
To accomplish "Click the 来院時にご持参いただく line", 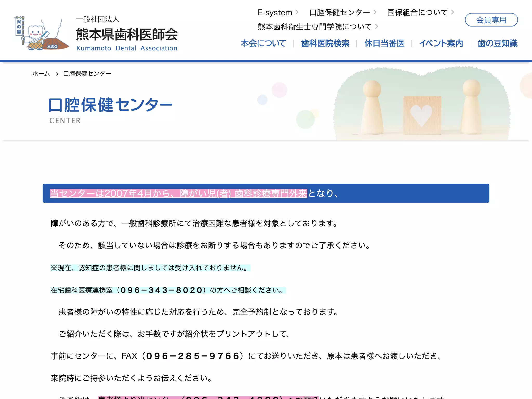I will [x=132, y=378].
